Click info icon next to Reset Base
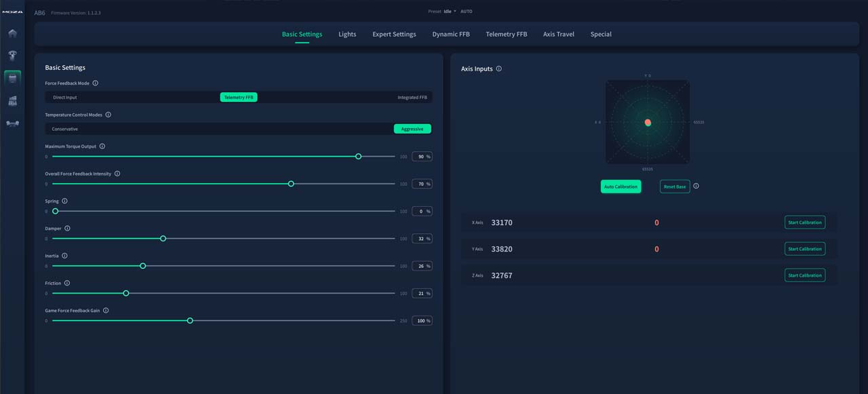This screenshot has height=394, width=868. [696, 186]
